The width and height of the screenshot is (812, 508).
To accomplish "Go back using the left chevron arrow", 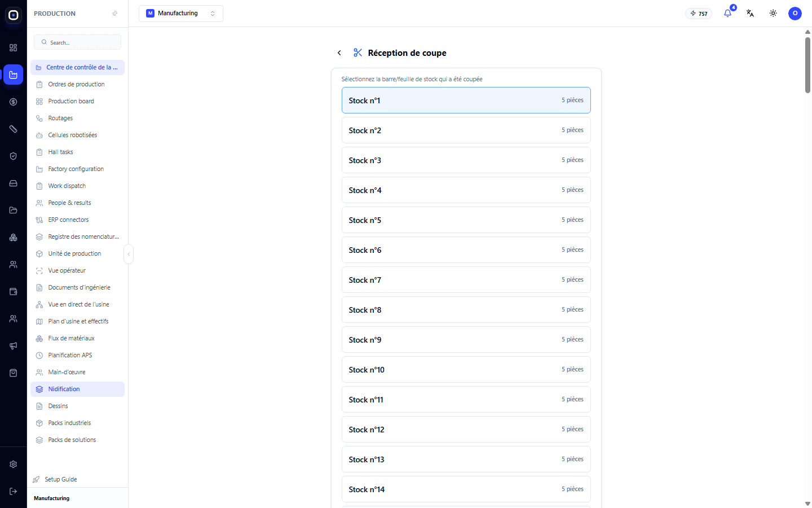I will 339,52.
